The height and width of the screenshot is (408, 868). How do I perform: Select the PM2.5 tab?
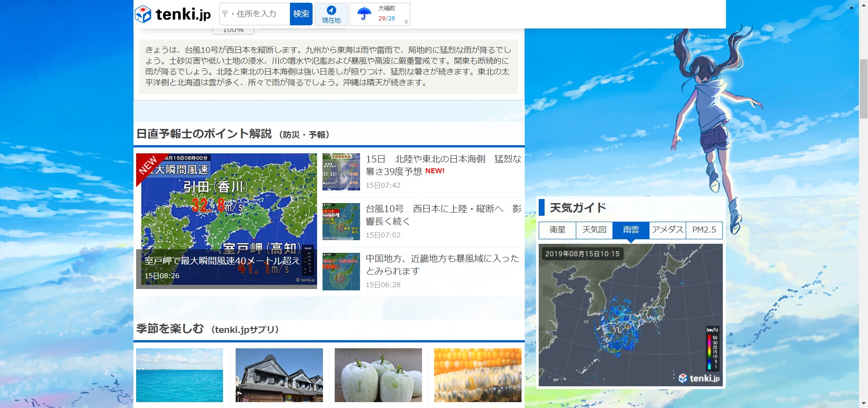coord(704,230)
